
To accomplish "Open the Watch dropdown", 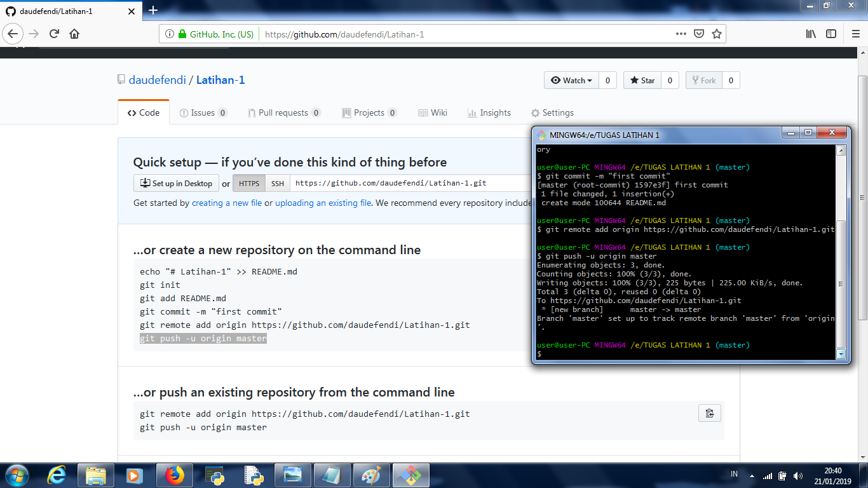I will click(571, 80).
